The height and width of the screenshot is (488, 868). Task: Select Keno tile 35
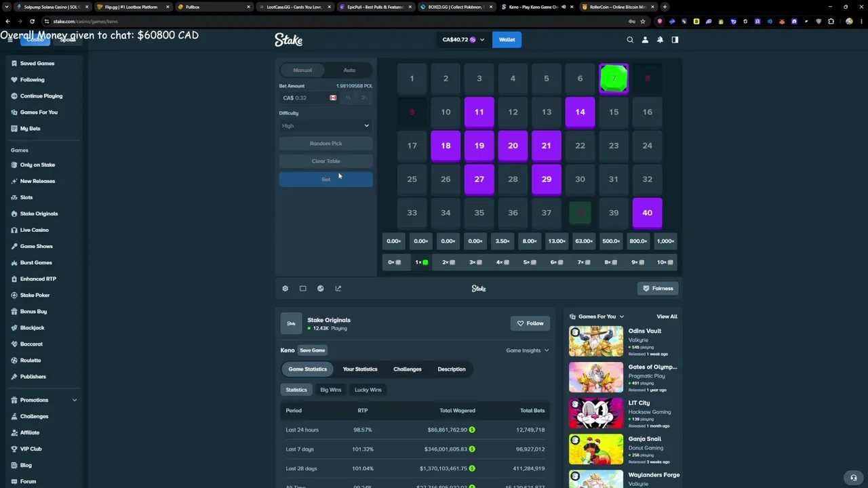[479, 213]
